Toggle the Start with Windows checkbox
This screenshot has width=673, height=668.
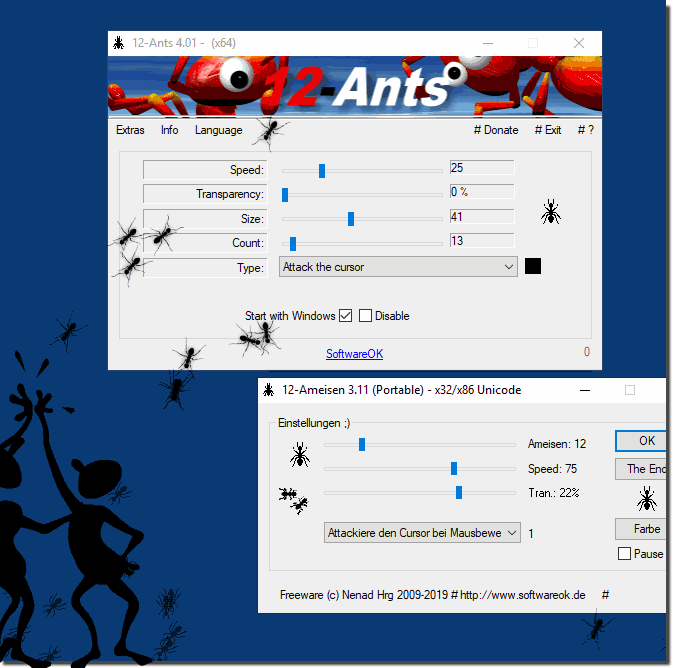tap(346, 316)
